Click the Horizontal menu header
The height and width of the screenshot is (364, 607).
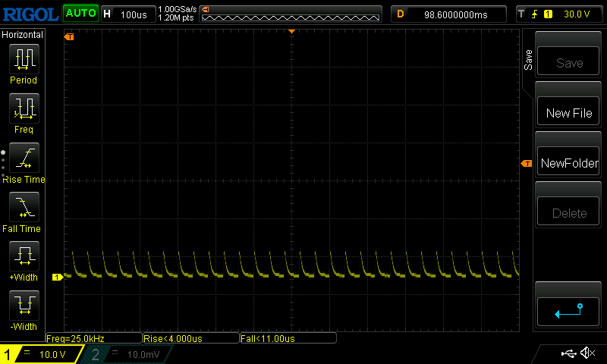pos(23,35)
